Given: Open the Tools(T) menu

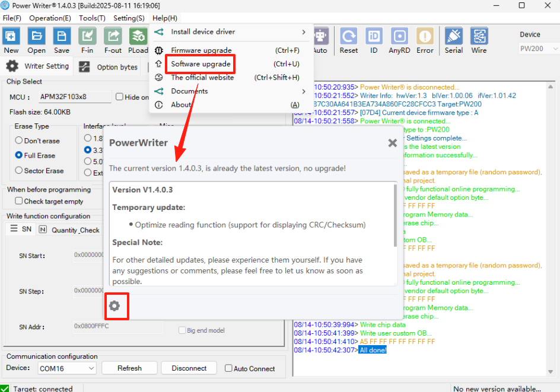Looking at the screenshot, I should [92, 18].
